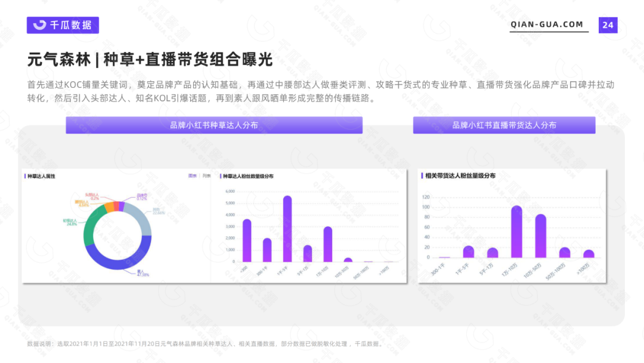
Task: Click the tallest 1万-10万 bar in 带货达人 chart
Action: [516, 232]
